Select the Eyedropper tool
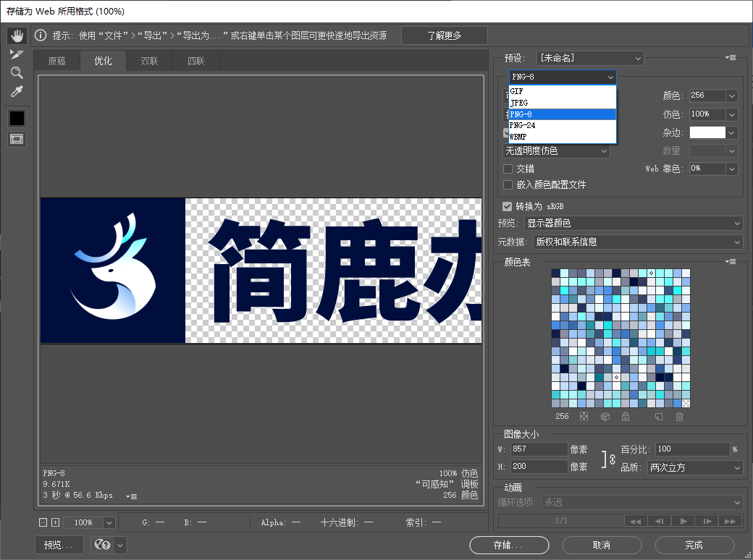753x560 pixels. coord(17,91)
